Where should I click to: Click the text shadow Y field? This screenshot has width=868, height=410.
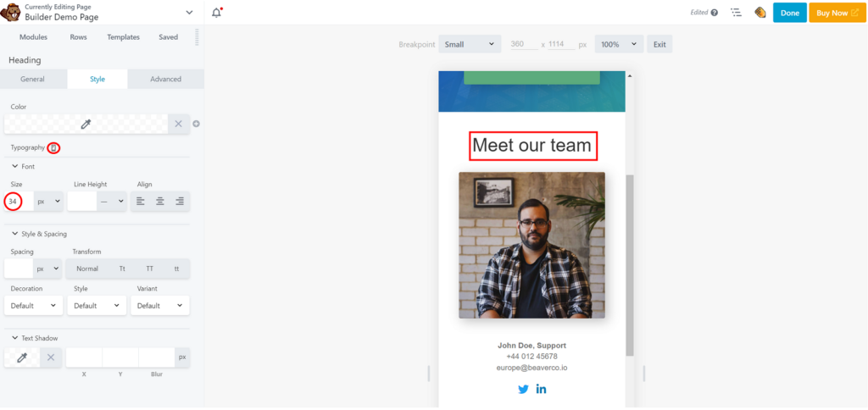tap(120, 357)
